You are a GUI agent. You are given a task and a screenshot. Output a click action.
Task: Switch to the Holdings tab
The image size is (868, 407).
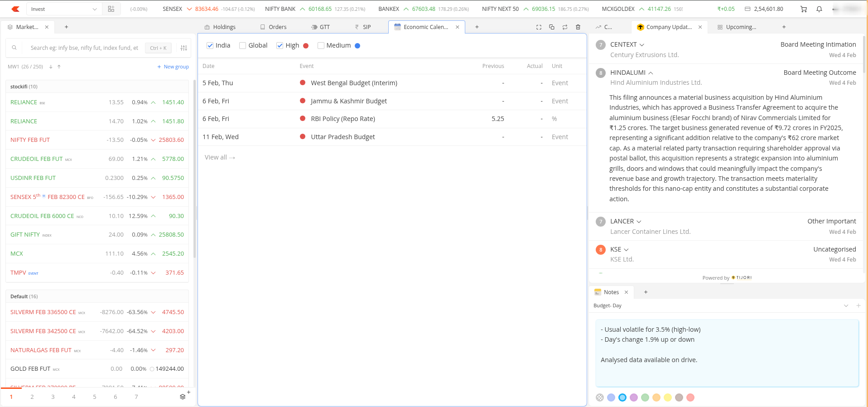[x=220, y=27]
